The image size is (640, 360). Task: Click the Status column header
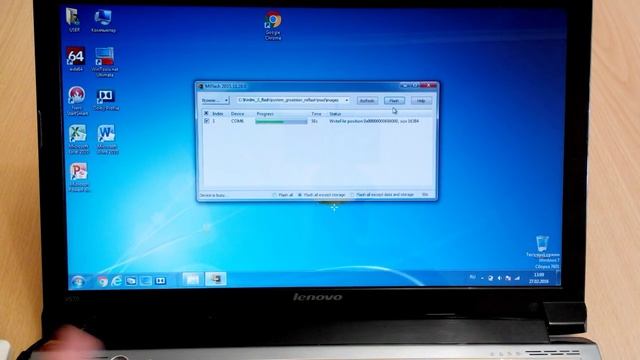[x=335, y=113]
